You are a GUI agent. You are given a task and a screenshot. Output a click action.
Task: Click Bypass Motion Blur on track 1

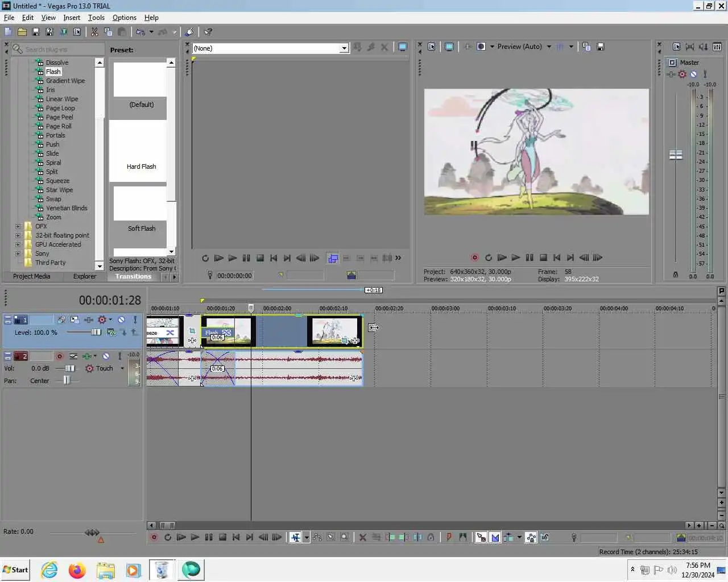pos(61,320)
